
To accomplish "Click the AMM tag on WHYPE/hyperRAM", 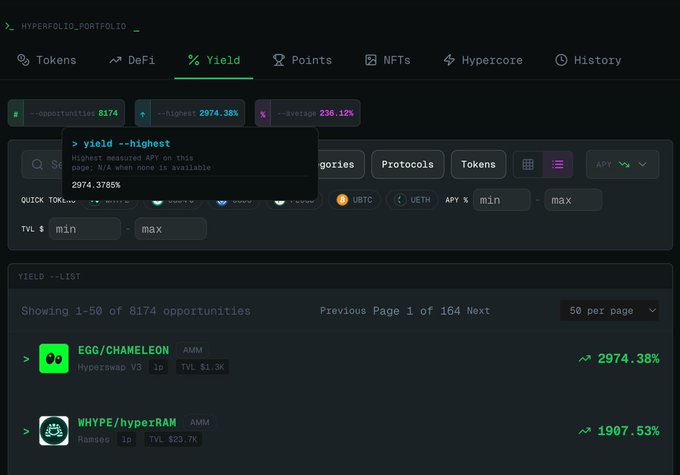I will coord(199,423).
